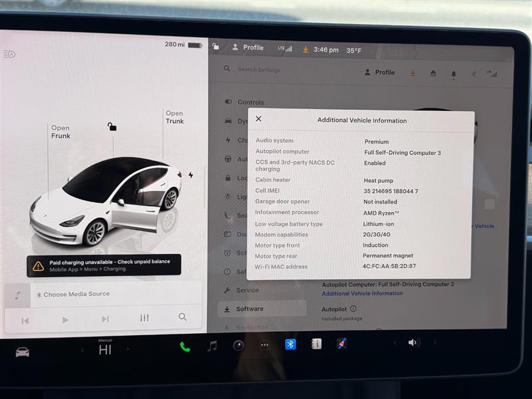Tap the orange download icon in settings header
The image size is (532, 399).
(412, 73)
